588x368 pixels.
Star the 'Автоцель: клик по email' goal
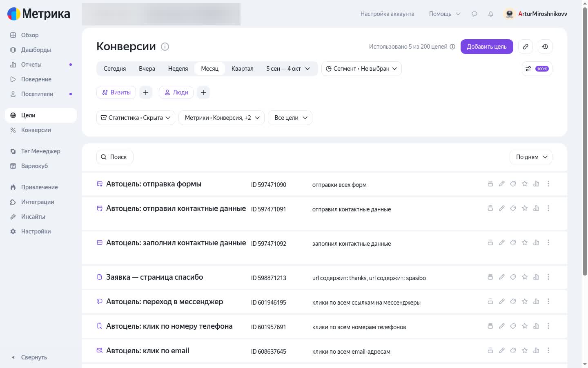click(x=525, y=351)
